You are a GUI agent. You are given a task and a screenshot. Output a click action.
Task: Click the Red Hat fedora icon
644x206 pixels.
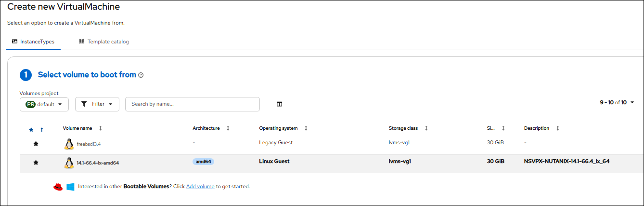pos(58,187)
